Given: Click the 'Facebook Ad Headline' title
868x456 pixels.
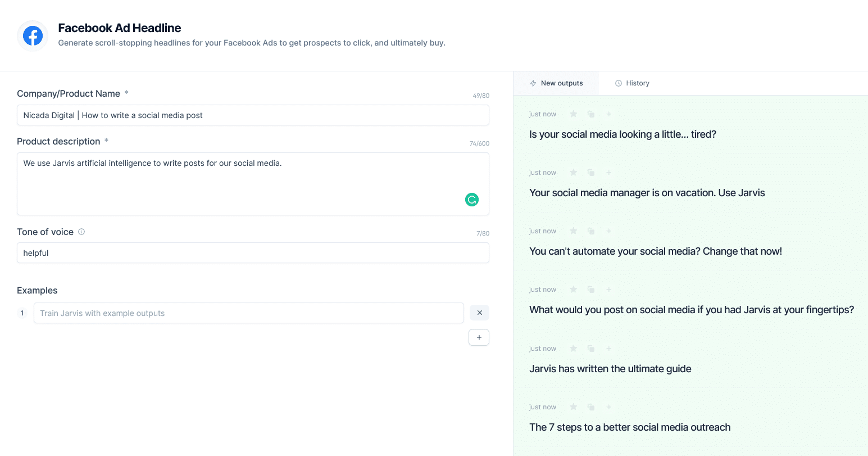Looking at the screenshot, I should [120, 28].
